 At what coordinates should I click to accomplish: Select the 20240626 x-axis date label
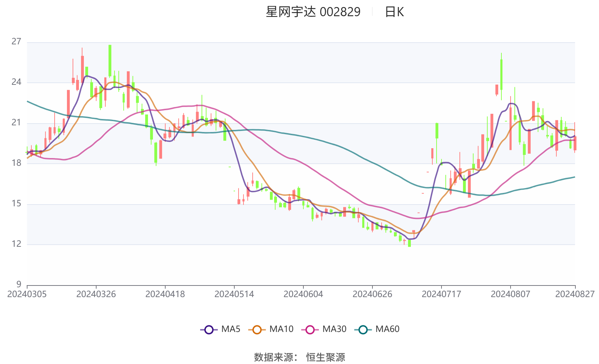[372, 294]
